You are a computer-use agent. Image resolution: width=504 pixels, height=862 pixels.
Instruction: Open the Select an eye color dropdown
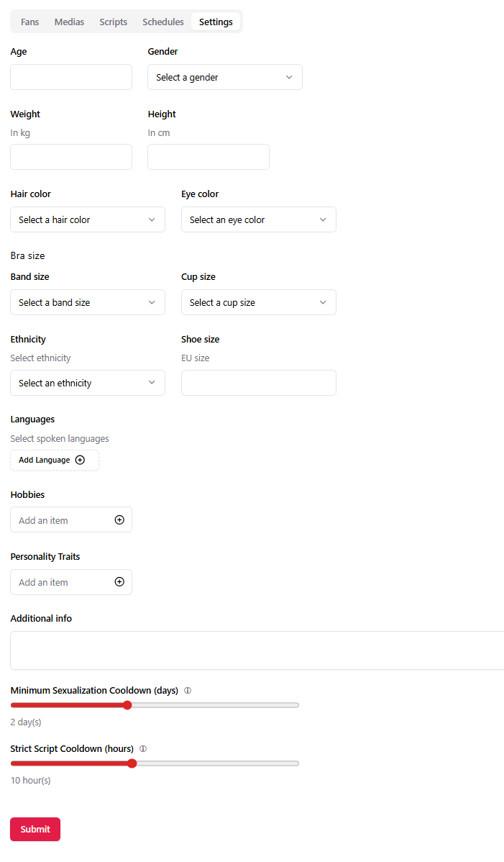[259, 220]
